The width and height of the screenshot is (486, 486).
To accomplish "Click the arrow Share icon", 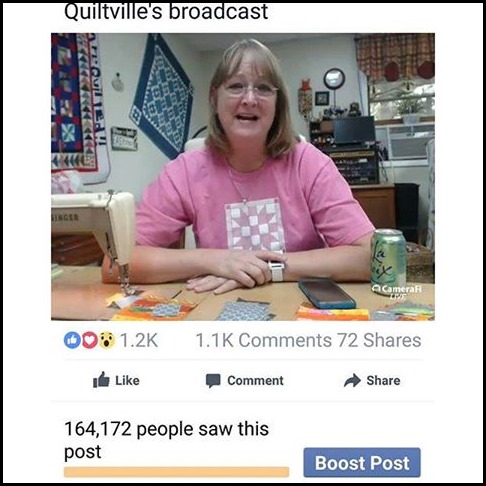I will [x=352, y=380].
